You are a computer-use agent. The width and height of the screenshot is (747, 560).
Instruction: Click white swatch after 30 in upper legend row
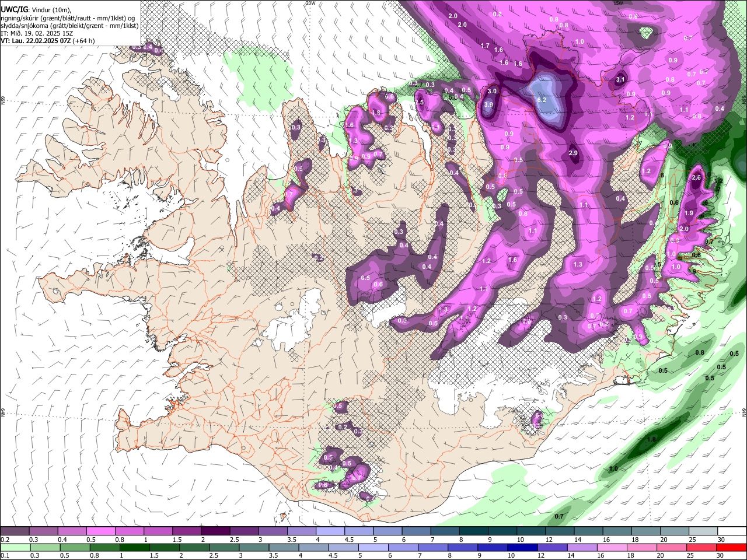tap(732, 531)
